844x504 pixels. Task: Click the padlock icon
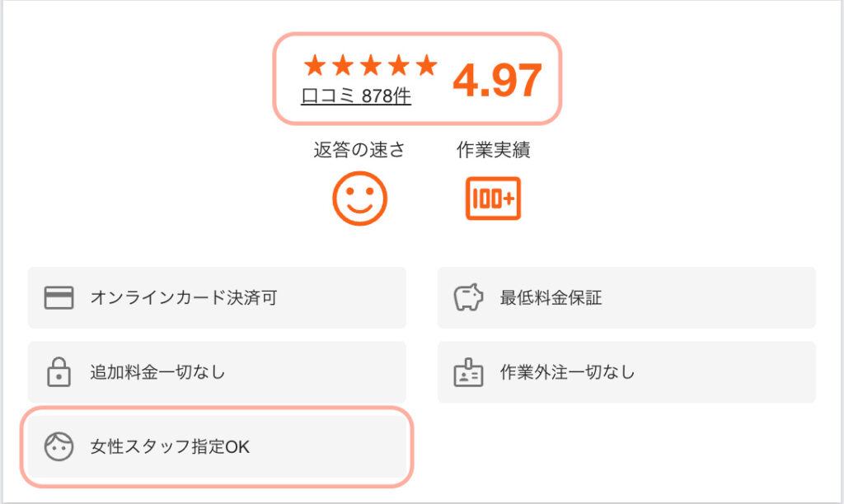pyautogui.click(x=59, y=372)
